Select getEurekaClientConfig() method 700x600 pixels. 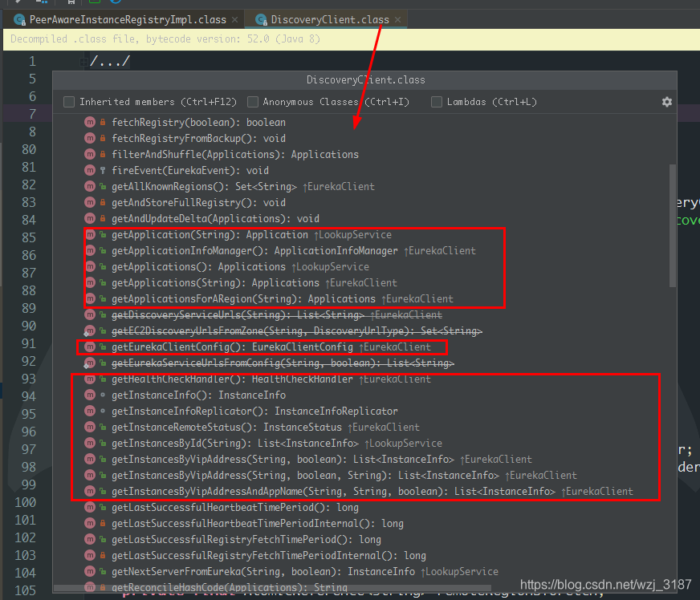[271, 347]
